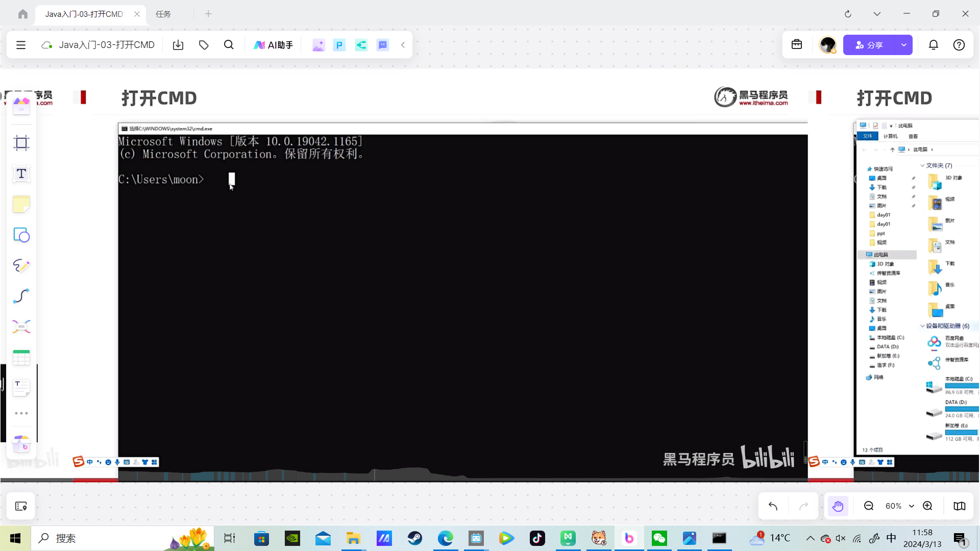
Task: Select the Shapes tool
Action: click(x=21, y=235)
